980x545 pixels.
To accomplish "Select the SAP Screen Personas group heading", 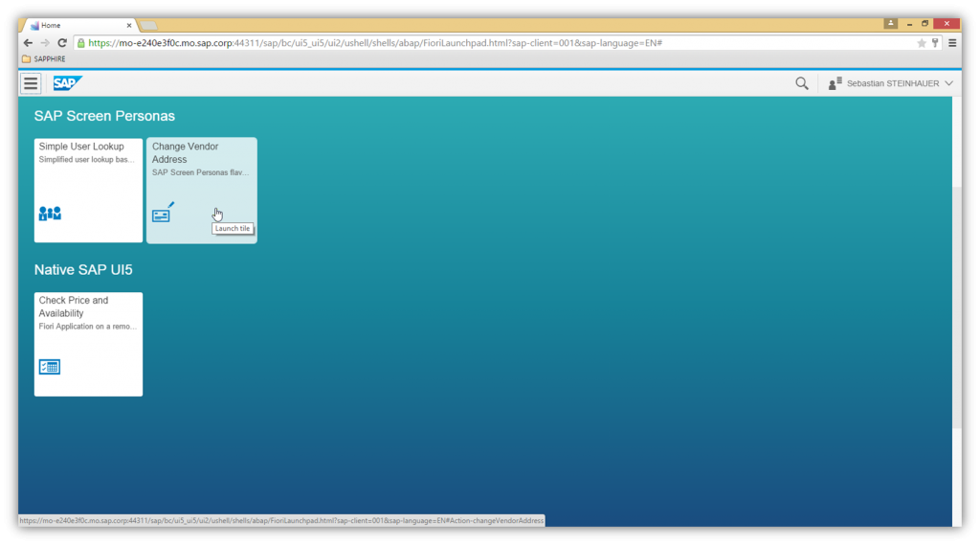I will click(104, 116).
